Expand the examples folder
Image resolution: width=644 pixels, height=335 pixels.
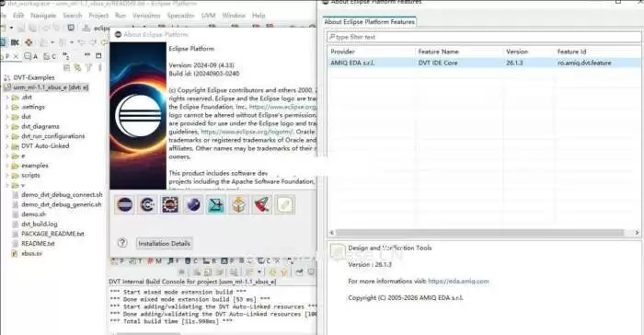[6, 166]
